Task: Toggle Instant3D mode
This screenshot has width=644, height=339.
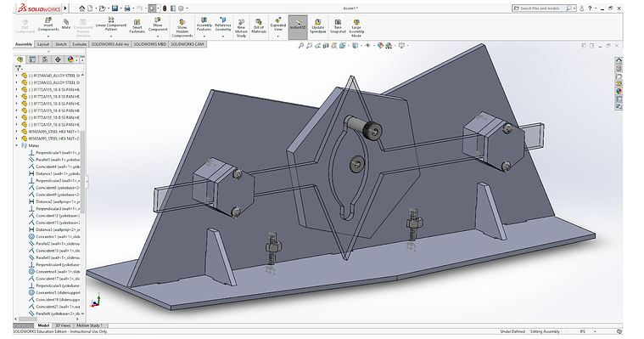Action: [298, 27]
